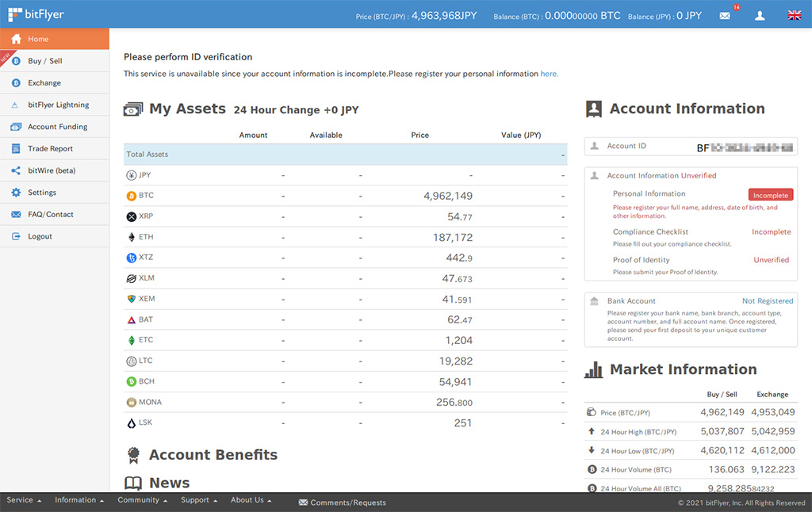Click the Account ID field
812x512 pixels.
(691, 147)
